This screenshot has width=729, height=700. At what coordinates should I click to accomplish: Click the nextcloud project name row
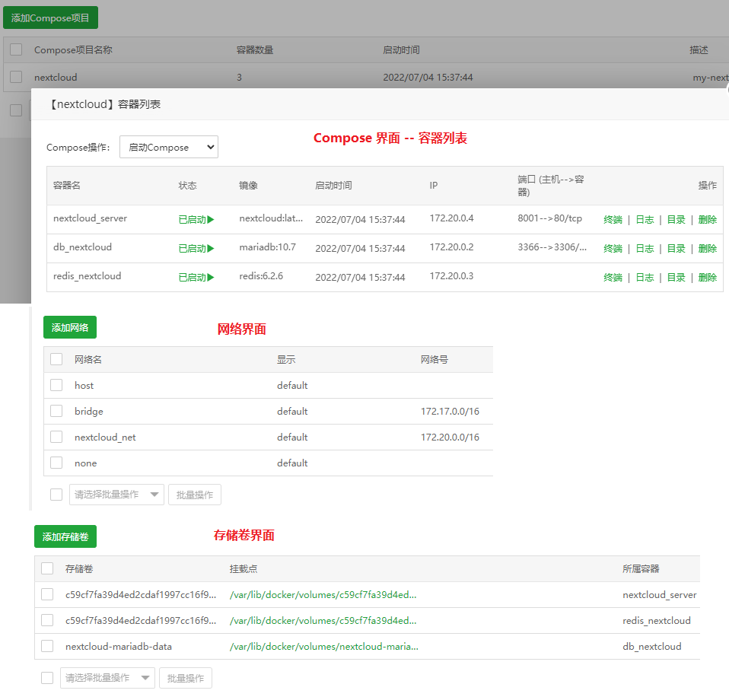[x=56, y=77]
